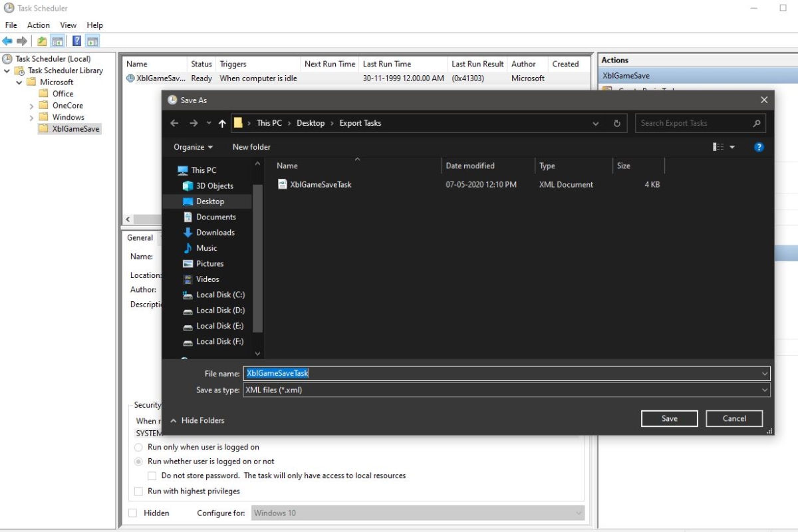
Task: Check Do not store password option
Action: point(152,475)
